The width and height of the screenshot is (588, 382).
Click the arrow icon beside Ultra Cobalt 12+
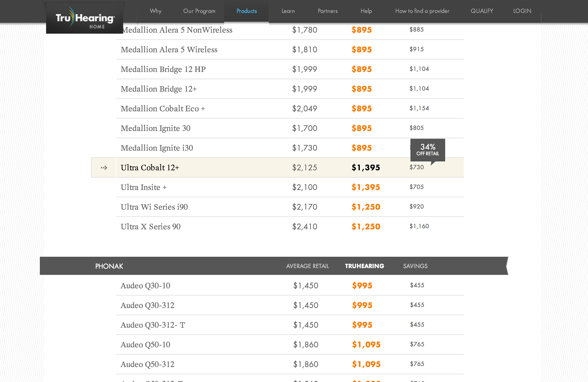click(104, 168)
